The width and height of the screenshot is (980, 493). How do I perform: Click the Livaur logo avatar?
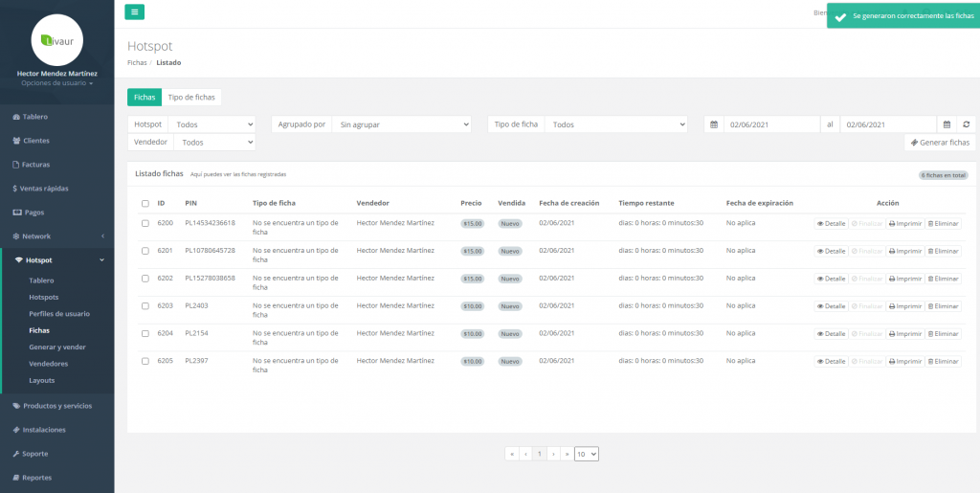[56, 40]
